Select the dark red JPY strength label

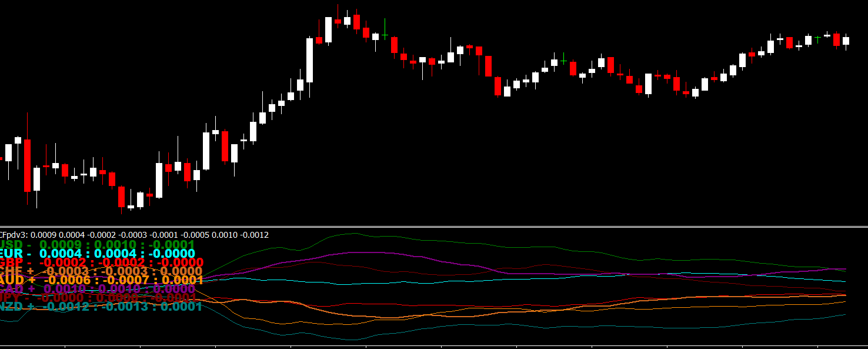click(99, 298)
